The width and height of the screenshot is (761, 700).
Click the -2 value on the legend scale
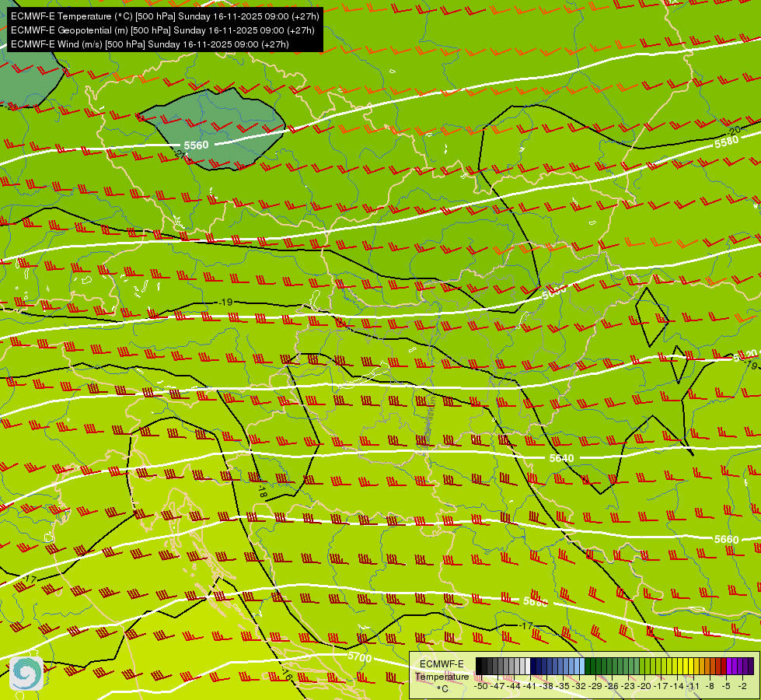tap(742, 686)
